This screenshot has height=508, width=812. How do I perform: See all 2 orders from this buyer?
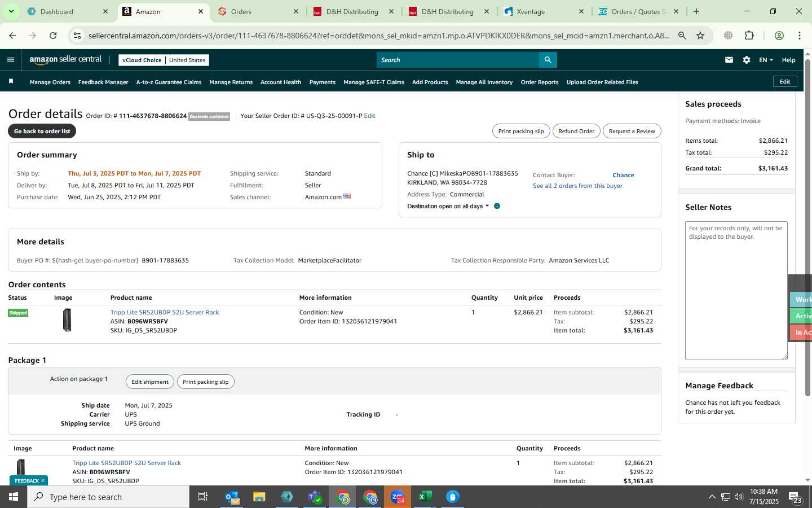point(577,186)
